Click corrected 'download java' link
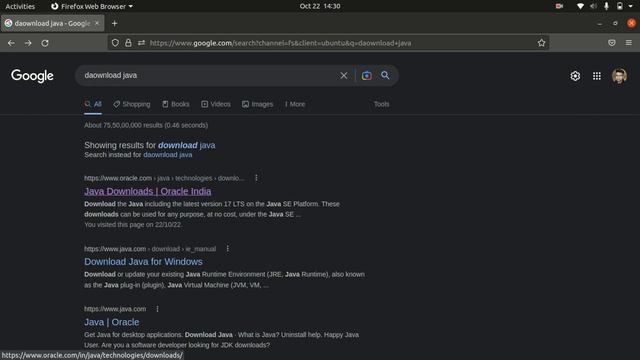Viewport: 640px width, 360px height. [187, 145]
